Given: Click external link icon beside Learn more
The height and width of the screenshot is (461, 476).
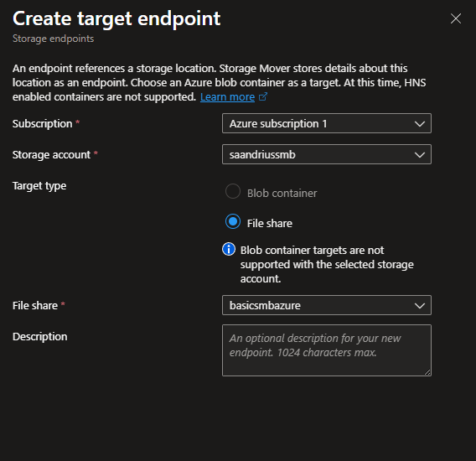Looking at the screenshot, I should (x=263, y=96).
